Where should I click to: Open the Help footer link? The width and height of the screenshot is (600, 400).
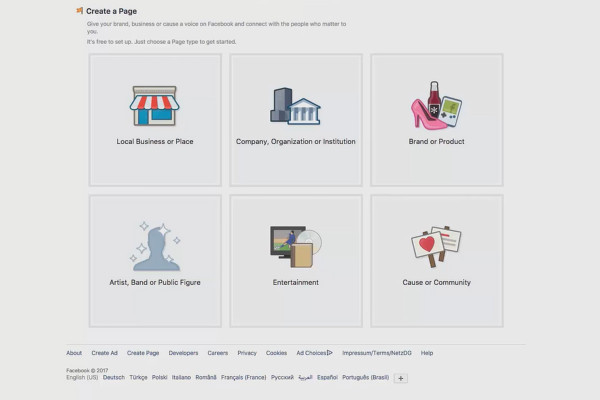(x=427, y=353)
